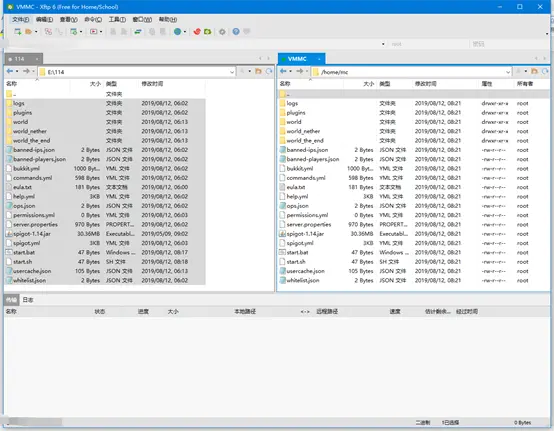The width and height of the screenshot is (554, 431).
Task: Click the New Session toolbar icon
Action: [x=17, y=32]
